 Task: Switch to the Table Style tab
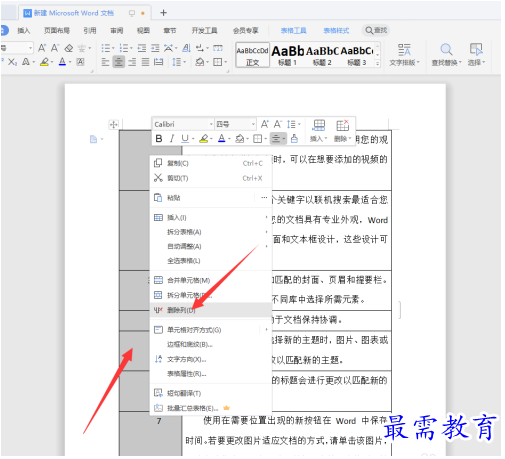[336, 31]
